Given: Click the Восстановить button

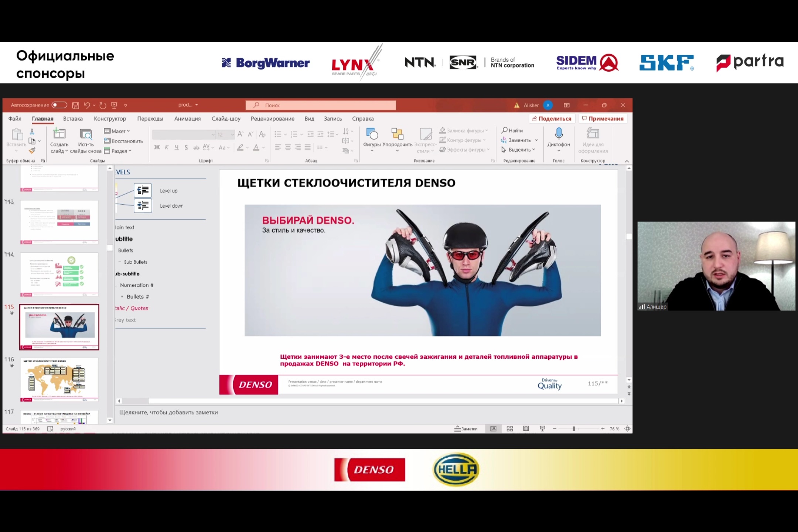Looking at the screenshot, I should (x=123, y=141).
